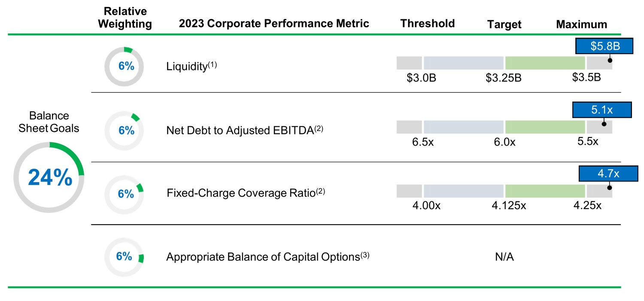Select the Target column header
Image resolution: width=644 pixels, height=301 pixels.
[504, 24]
